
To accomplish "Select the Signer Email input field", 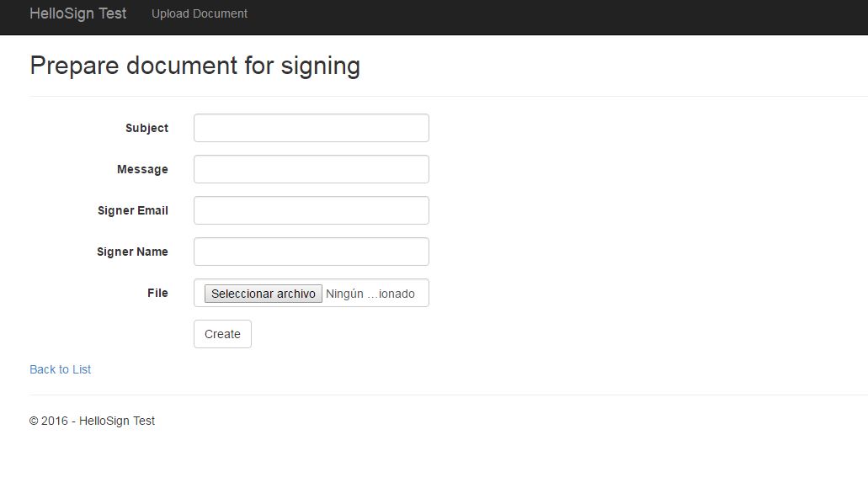I will 312,210.
